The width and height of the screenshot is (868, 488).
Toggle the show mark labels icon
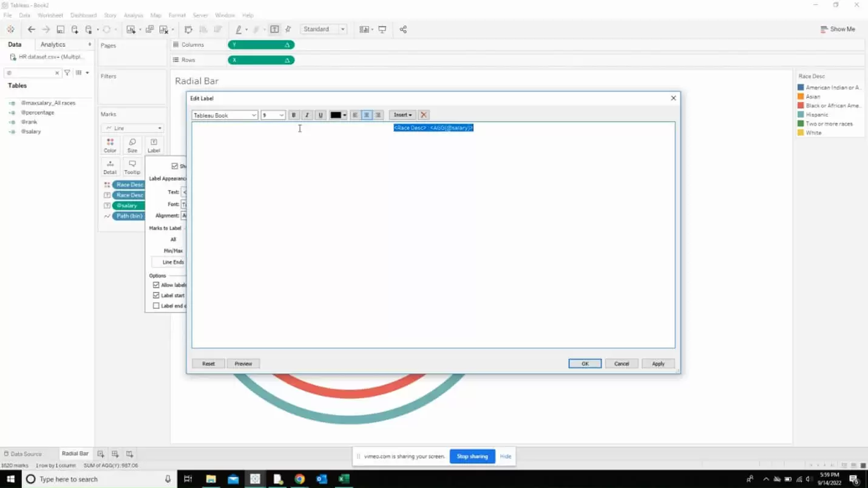(x=274, y=29)
